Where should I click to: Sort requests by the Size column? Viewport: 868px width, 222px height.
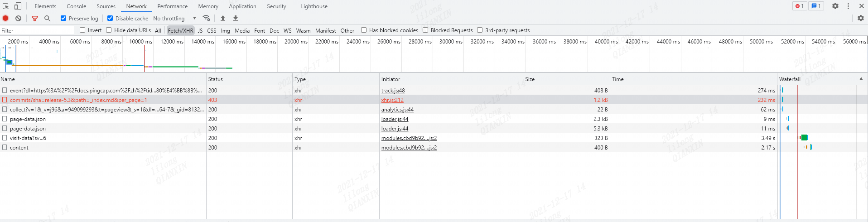(566, 79)
